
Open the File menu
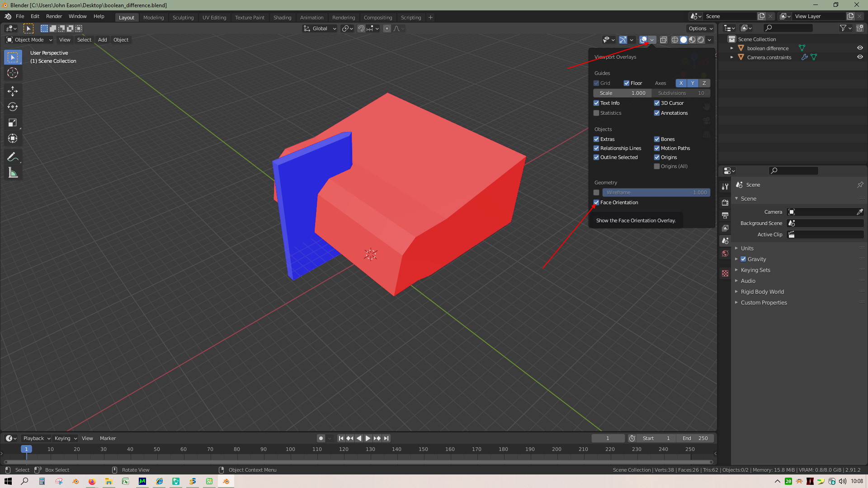[20, 16]
